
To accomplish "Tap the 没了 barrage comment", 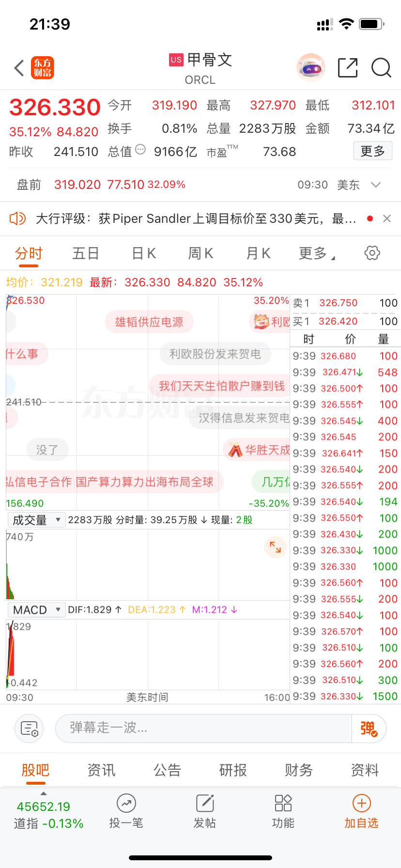I will click(47, 450).
